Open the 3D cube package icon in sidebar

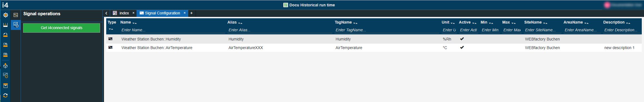pyautogui.click(x=5, y=66)
